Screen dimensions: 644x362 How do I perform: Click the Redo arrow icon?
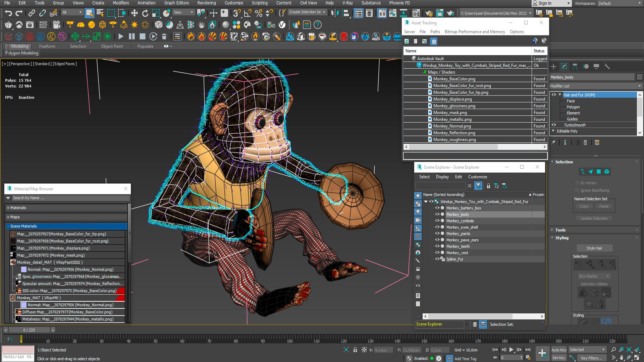click(x=19, y=13)
